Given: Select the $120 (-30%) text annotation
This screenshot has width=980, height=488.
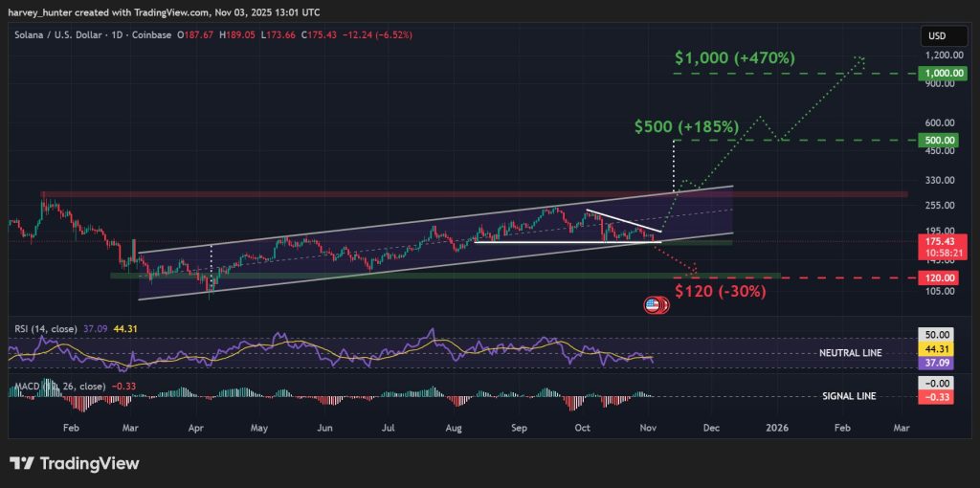Looking at the screenshot, I should click(719, 292).
